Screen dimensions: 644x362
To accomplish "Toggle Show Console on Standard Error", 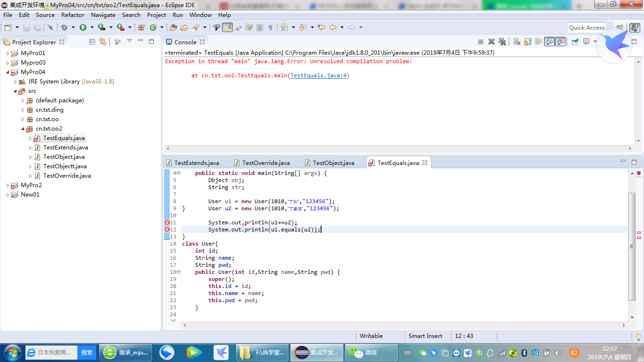I will click(560, 41).
